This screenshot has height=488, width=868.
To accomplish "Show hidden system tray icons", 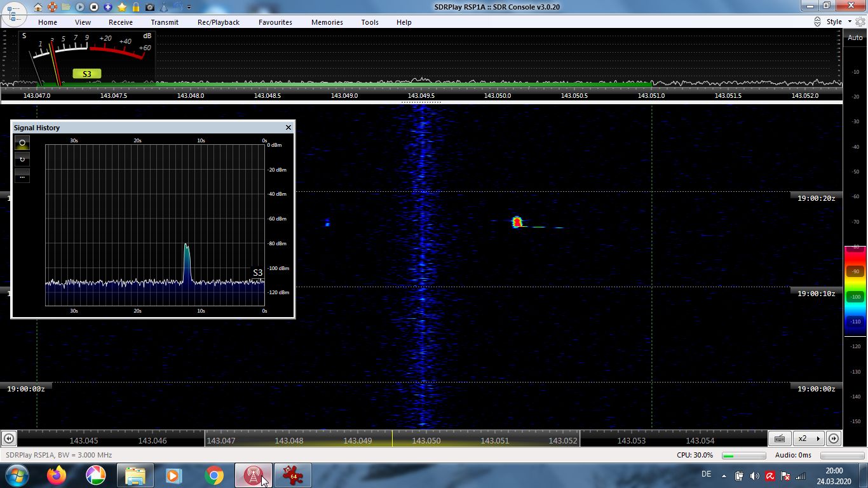I will tap(724, 476).
